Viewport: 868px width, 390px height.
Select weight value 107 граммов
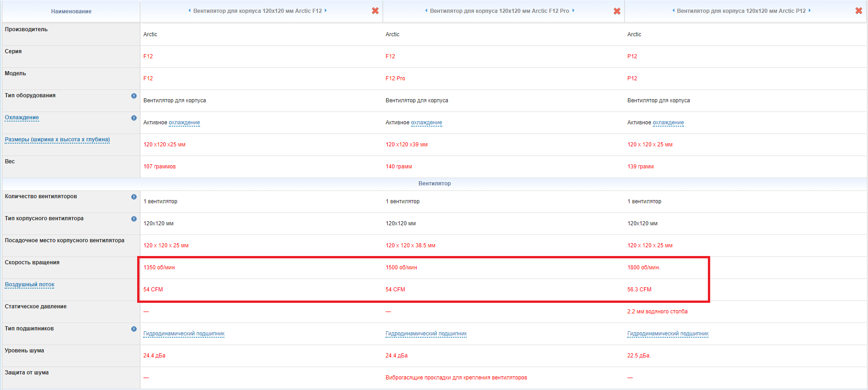(159, 167)
